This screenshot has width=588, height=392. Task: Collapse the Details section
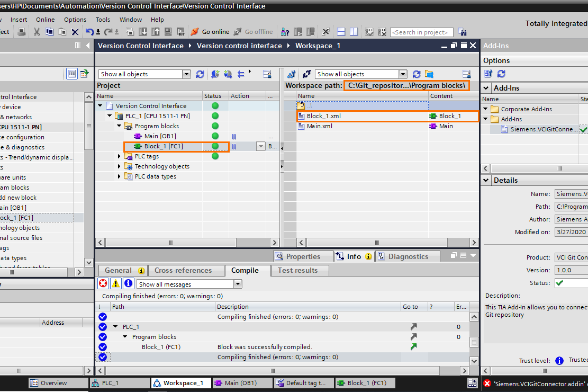pyautogui.click(x=486, y=180)
